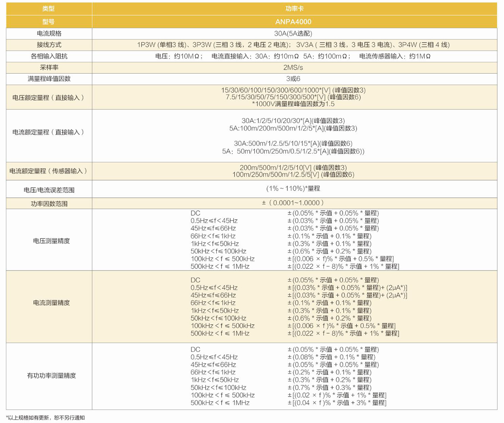Click the 功率卡 header cell
The image size is (504, 423).
pos(294,9)
